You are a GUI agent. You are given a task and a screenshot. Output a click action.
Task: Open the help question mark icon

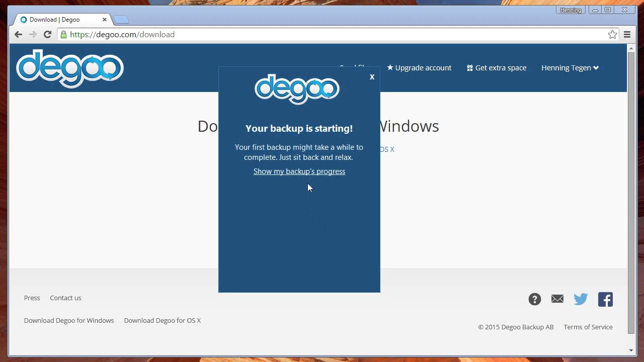(534, 299)
